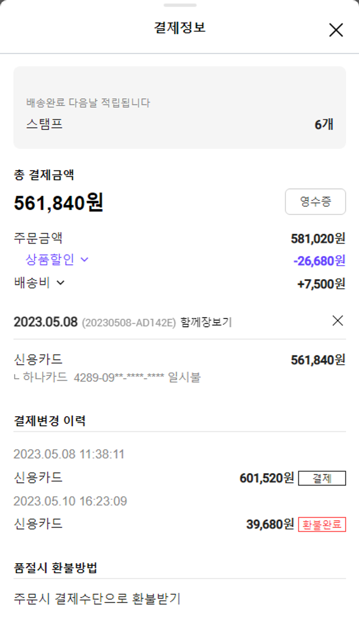Select the 39,680원 refund amount
The image size is (359, 644).
coord(270,524)
